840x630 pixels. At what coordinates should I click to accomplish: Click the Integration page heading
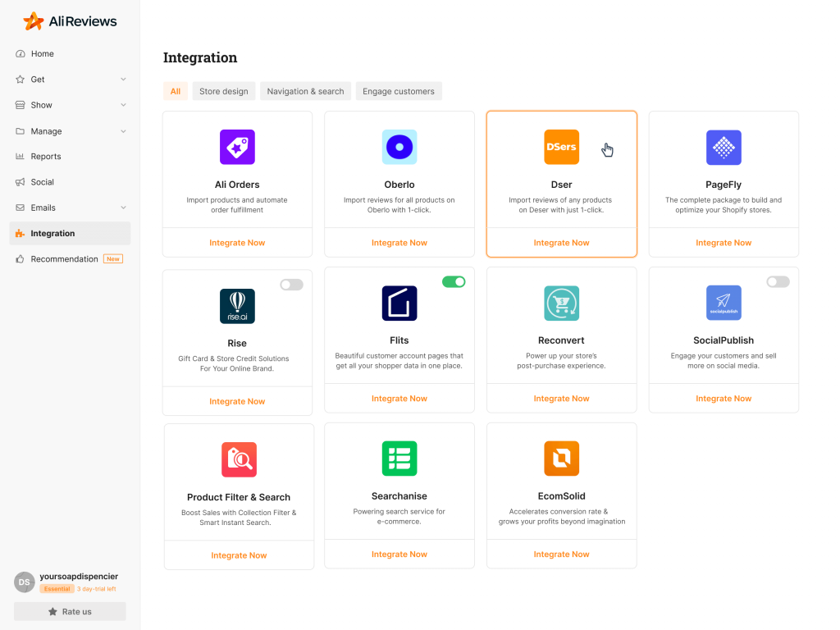pos(200,57)
